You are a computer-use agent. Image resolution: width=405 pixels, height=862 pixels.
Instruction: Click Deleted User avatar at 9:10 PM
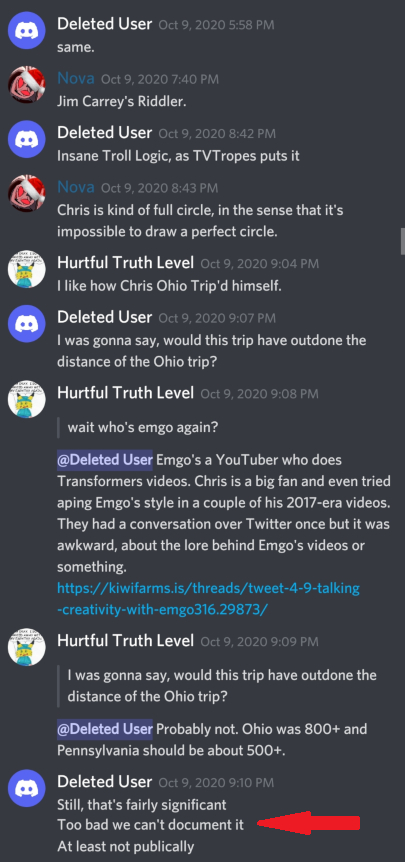[26, 788]
